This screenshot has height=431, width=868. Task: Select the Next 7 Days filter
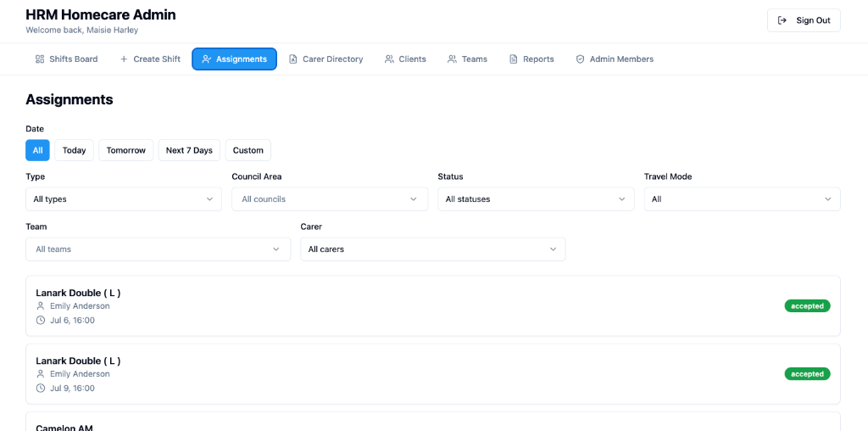tap(189, 150)
